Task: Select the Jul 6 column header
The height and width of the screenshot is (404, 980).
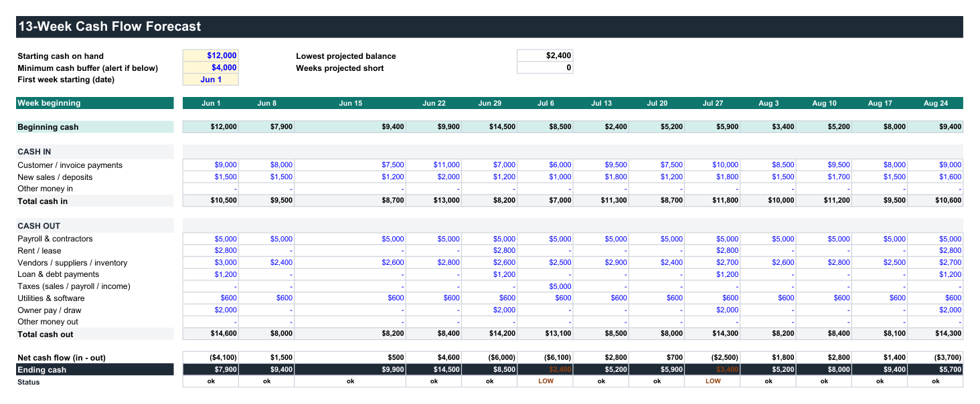Action: click(546, 103)
